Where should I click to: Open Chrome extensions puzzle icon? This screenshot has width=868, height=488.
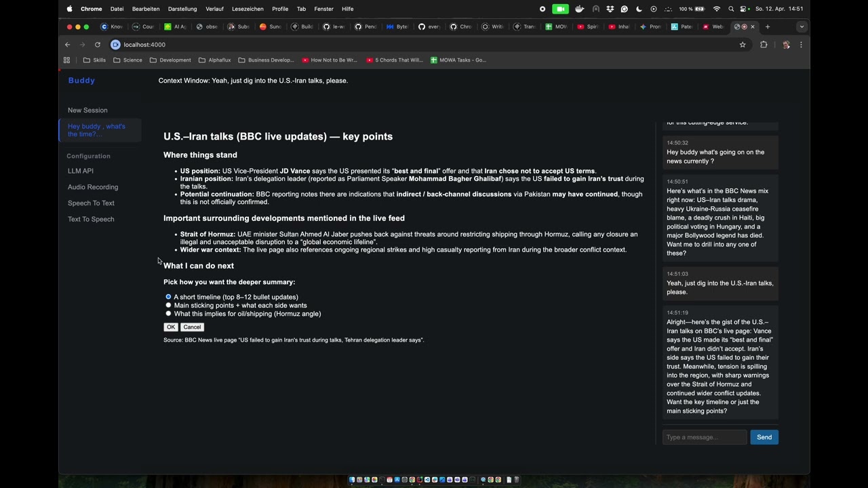tap(764, 45)
